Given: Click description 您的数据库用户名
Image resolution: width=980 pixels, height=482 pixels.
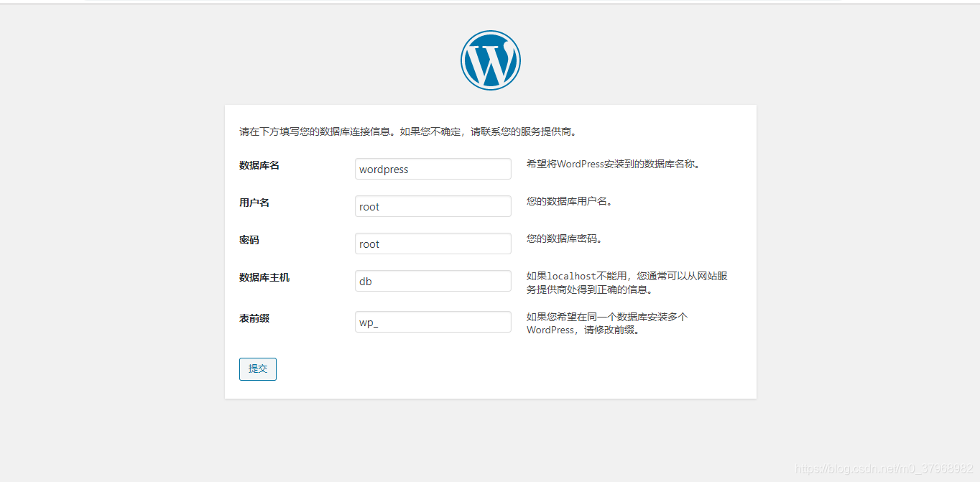Looking at the screenshot, I should point(570,201).
